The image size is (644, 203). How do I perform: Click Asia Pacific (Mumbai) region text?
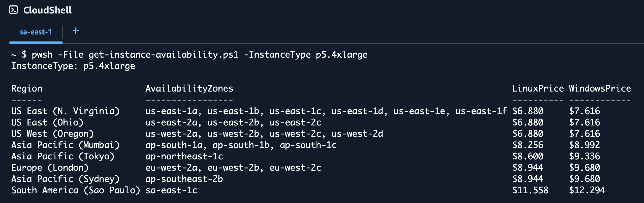coord(65,145)
